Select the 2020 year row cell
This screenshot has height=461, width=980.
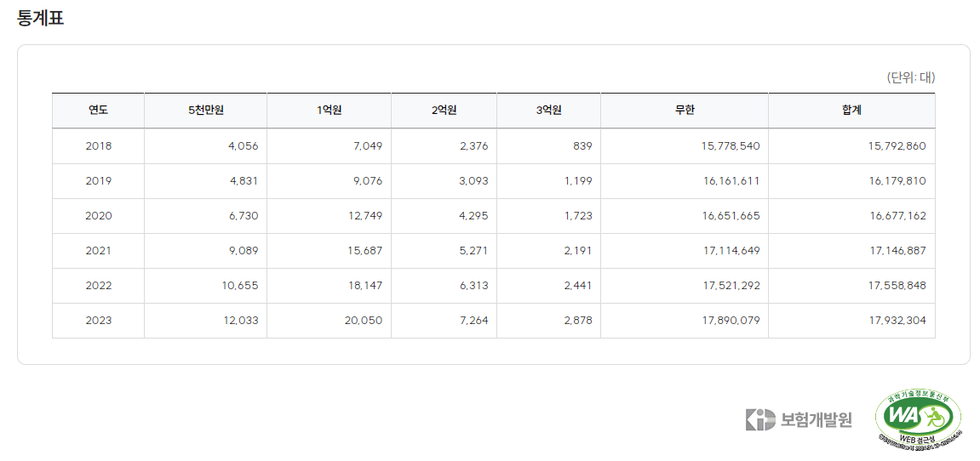click(x=98, y=216)
